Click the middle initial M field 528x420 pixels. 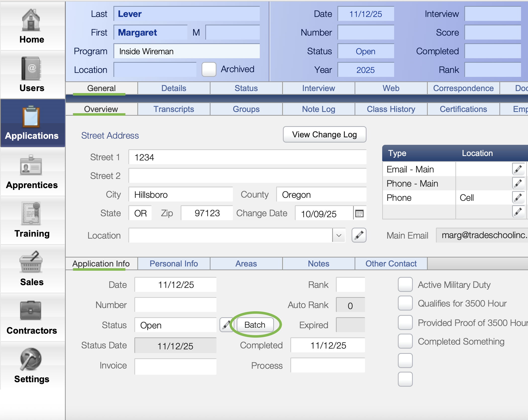point(232,33)
